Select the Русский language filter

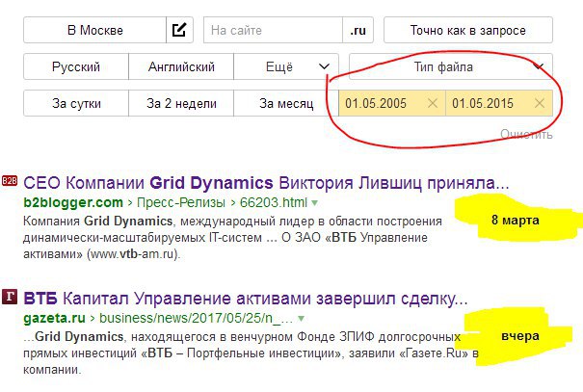coord(76,66)
